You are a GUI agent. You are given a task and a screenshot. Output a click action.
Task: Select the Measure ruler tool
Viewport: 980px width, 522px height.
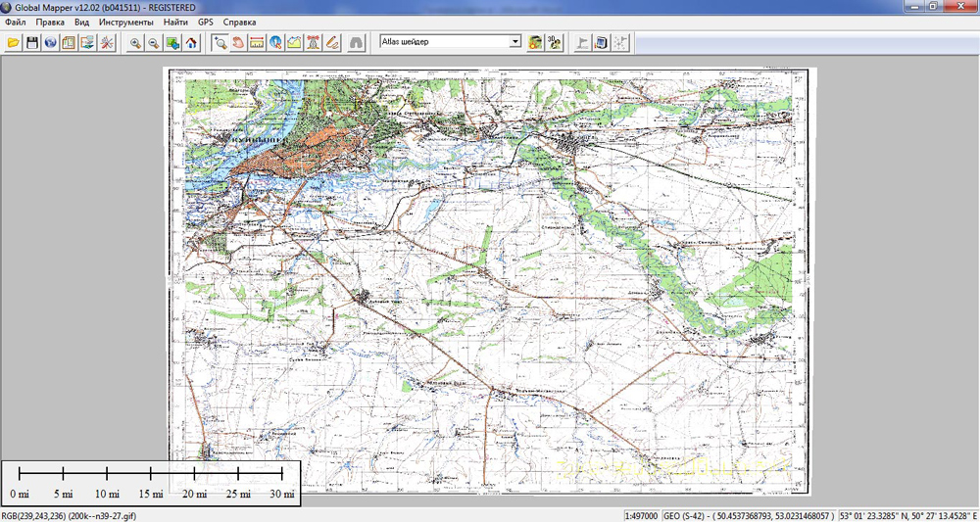[x=257, y=42]
